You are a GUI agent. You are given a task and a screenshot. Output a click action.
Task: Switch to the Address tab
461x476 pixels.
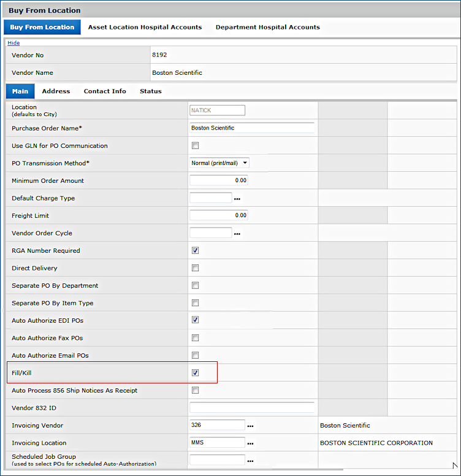(x=56, y=91)
